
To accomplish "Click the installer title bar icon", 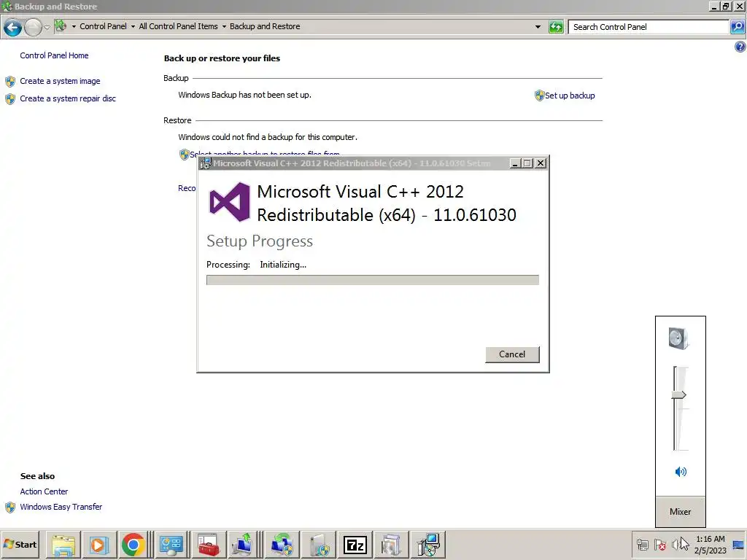I will pos(205,163).
